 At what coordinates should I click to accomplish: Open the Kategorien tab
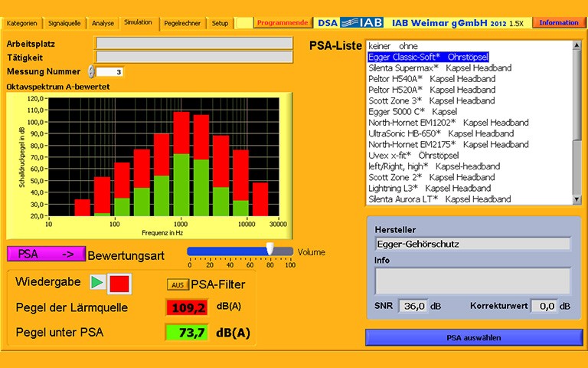(21, 23)
